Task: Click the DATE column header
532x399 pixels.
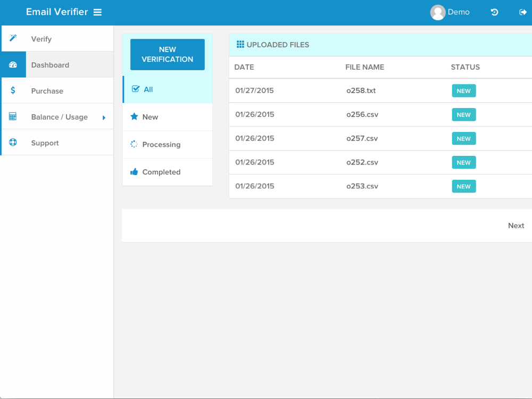Action: pos(244,67)
